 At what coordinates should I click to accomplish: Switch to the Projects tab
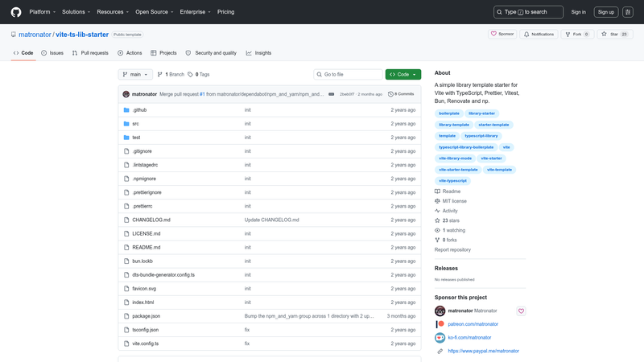(163, 53)
